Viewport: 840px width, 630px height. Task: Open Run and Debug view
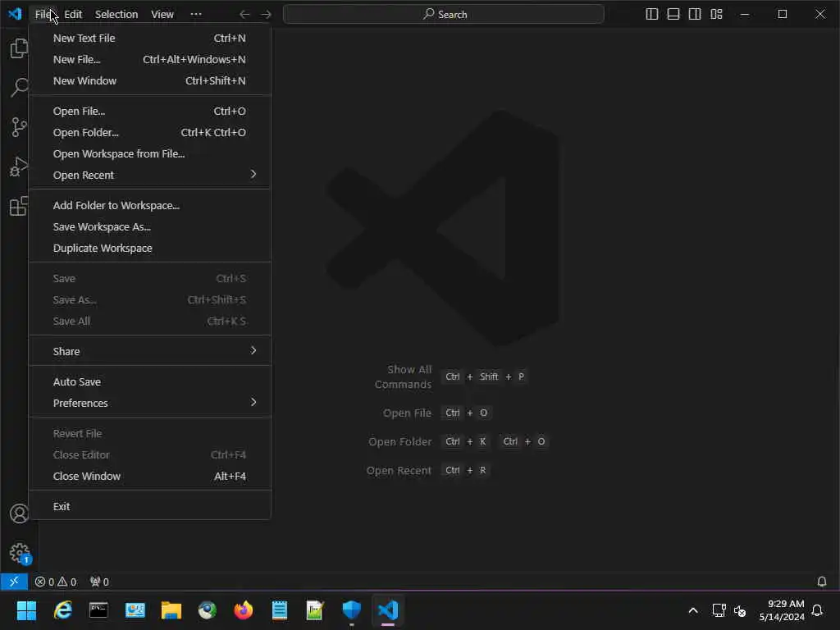[x=20, y=167]
